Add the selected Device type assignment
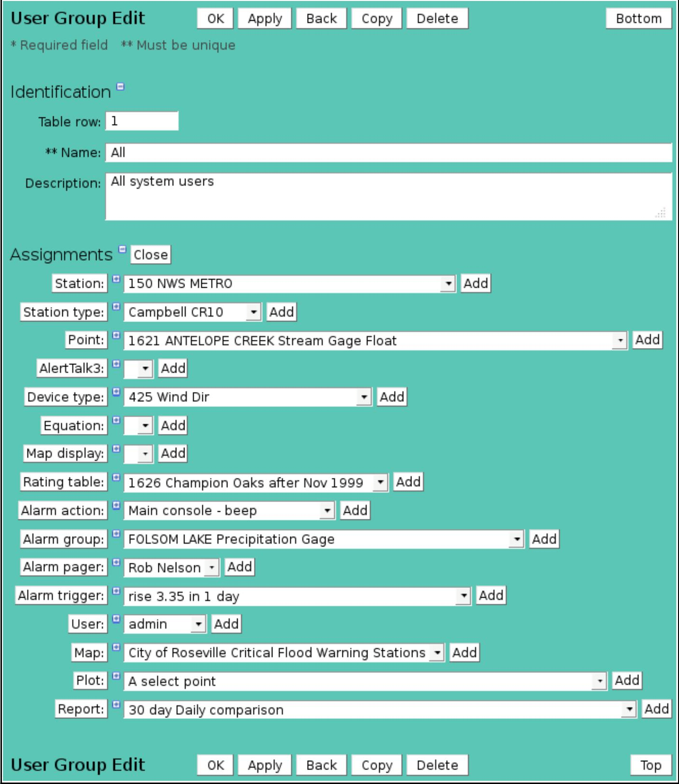This screenshot has height=784, width=679. pyautogui.click(x=392, y=397)
